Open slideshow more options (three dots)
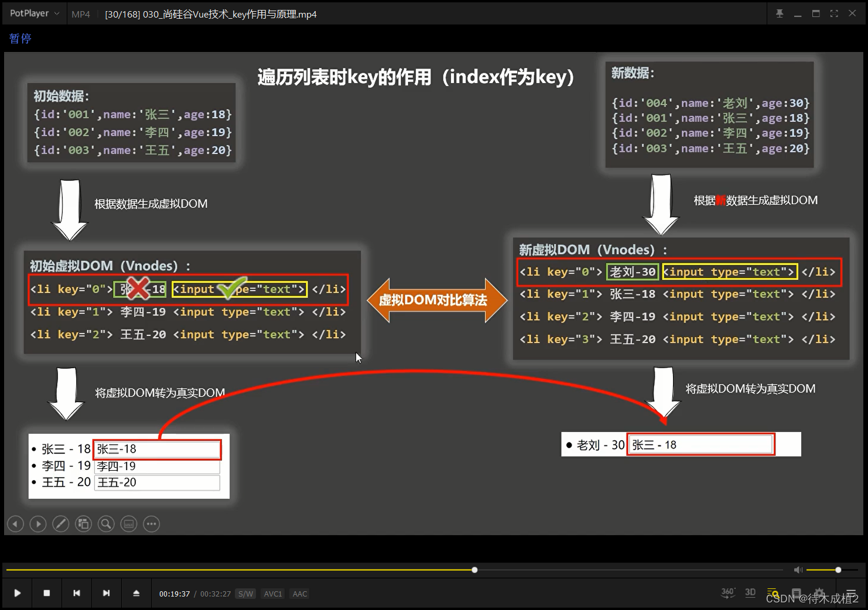 point(152,524)
